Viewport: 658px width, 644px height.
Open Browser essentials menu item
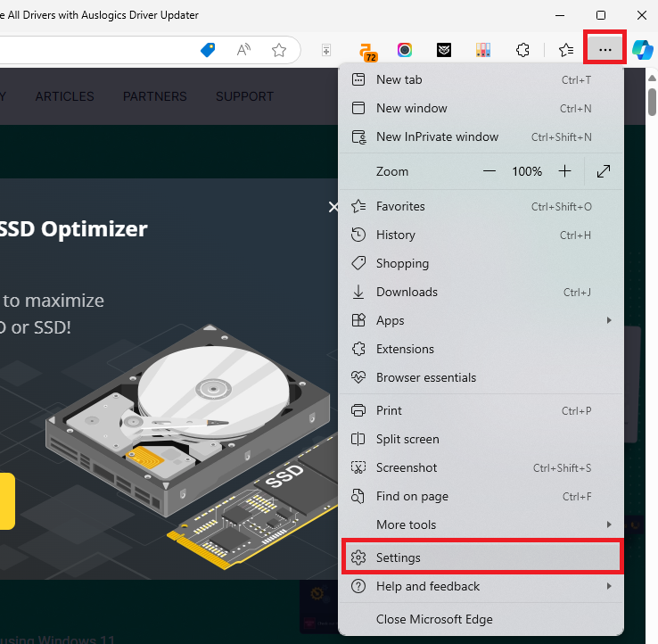tap(481, 378)
